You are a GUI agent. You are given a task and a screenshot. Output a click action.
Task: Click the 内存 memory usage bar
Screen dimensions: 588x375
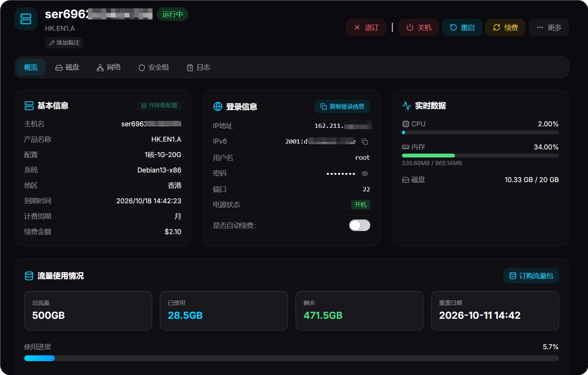[480, 156]
